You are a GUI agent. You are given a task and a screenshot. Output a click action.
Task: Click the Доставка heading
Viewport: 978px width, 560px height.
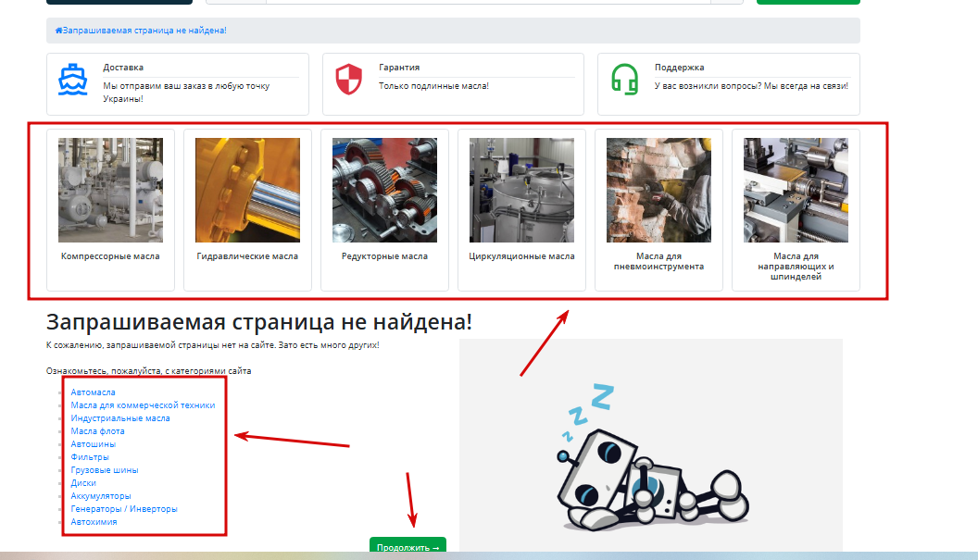coord(123,68)
